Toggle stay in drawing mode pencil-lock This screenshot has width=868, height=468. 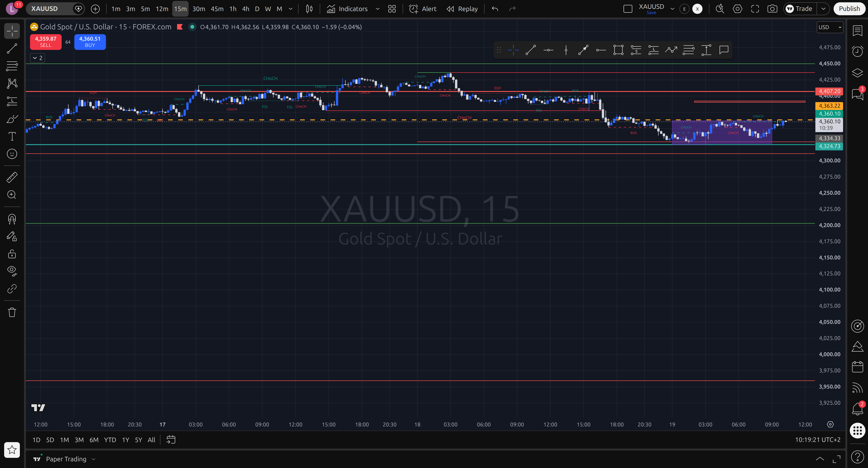[12, 236]
